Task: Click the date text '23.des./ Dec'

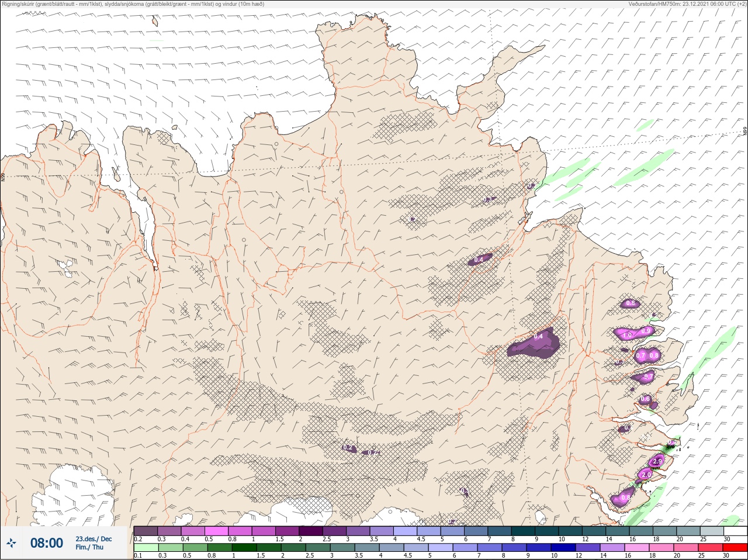Action: pyautogui.click(x=93, y=539)
